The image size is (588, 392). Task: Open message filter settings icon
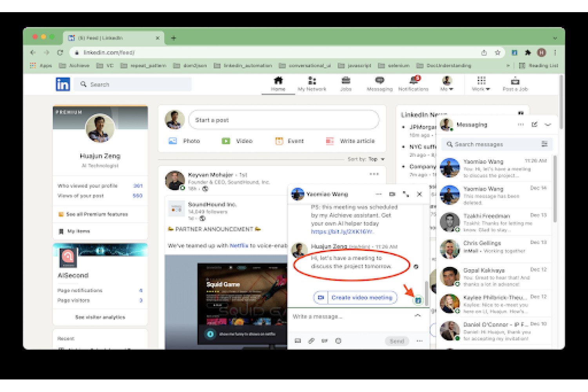click(x=544, y=144)
